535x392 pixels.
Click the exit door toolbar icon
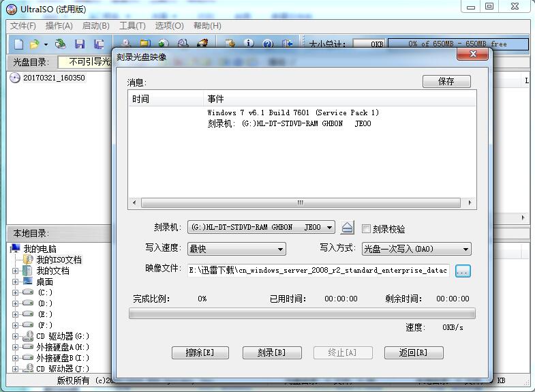[x=288, y=44]
